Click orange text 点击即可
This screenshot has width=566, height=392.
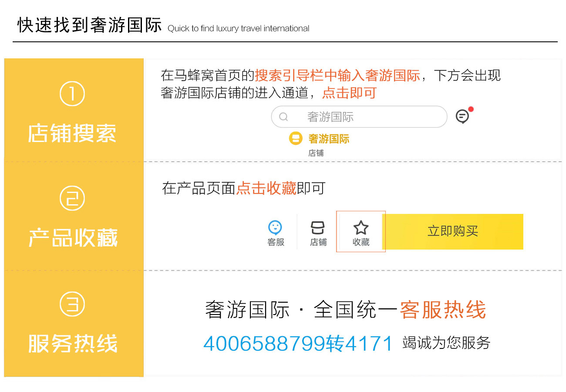[x=349, y=93]
